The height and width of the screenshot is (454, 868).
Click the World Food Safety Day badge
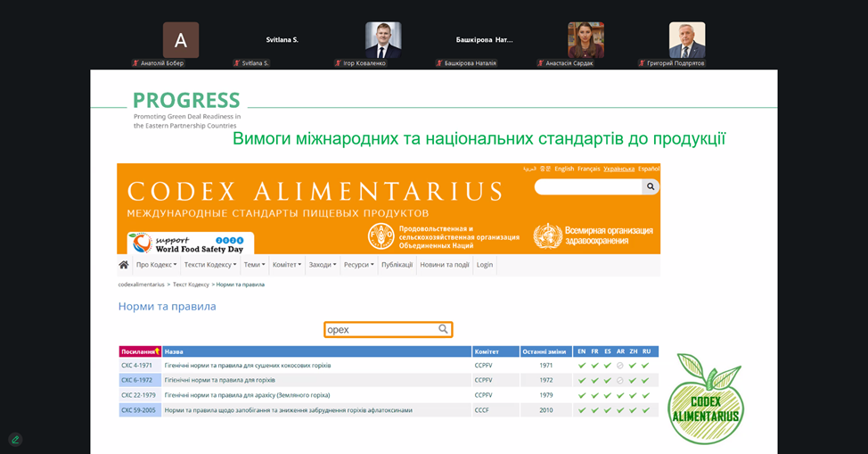tap(191, 244)
